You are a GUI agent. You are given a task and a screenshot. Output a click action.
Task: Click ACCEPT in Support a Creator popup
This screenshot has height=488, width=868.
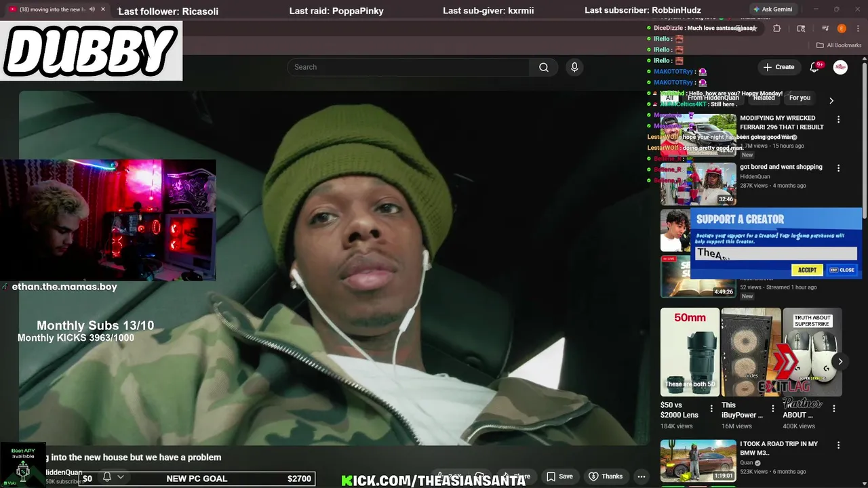pyautogui.click(x=807, y=270)
